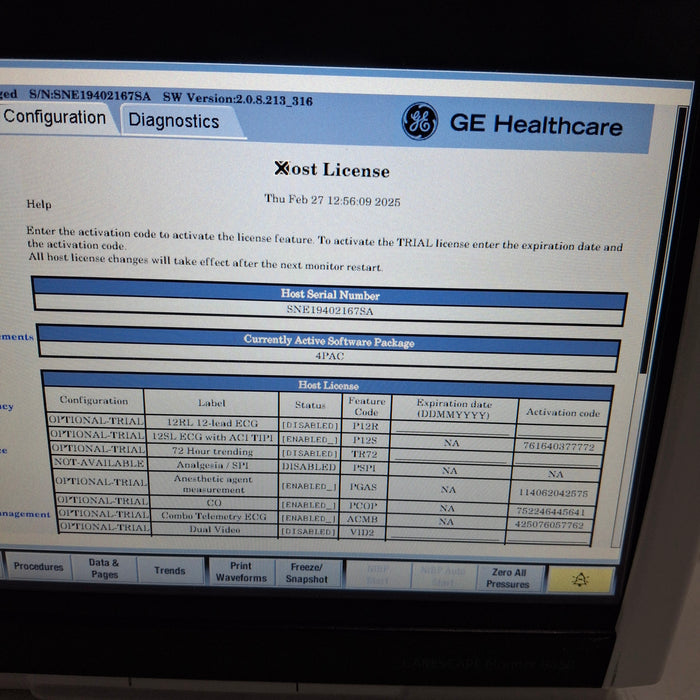The image size is (700, 700).
Task: Open the Trends button
Action: [170, 571]
